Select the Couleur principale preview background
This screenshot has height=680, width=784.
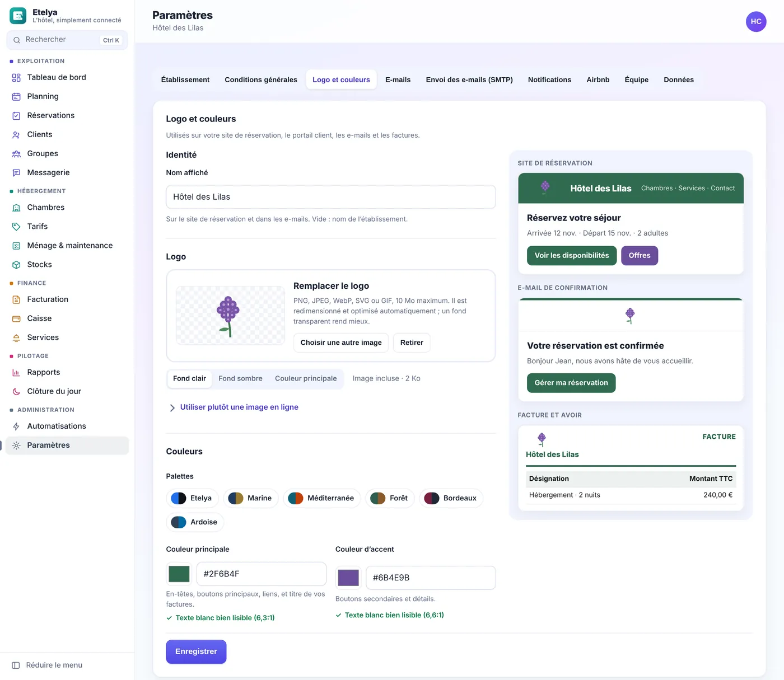click(306, 378)
